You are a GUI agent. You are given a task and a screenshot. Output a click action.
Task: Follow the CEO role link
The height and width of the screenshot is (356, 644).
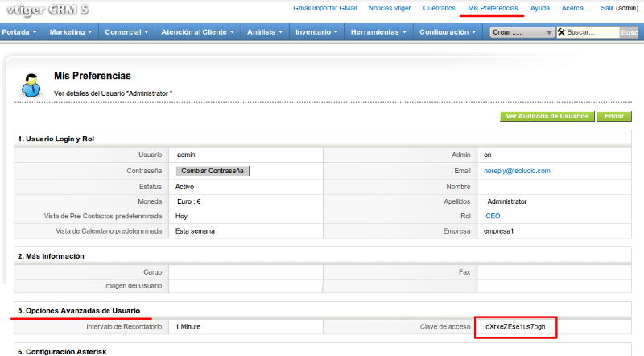click(x=492, y=216)
